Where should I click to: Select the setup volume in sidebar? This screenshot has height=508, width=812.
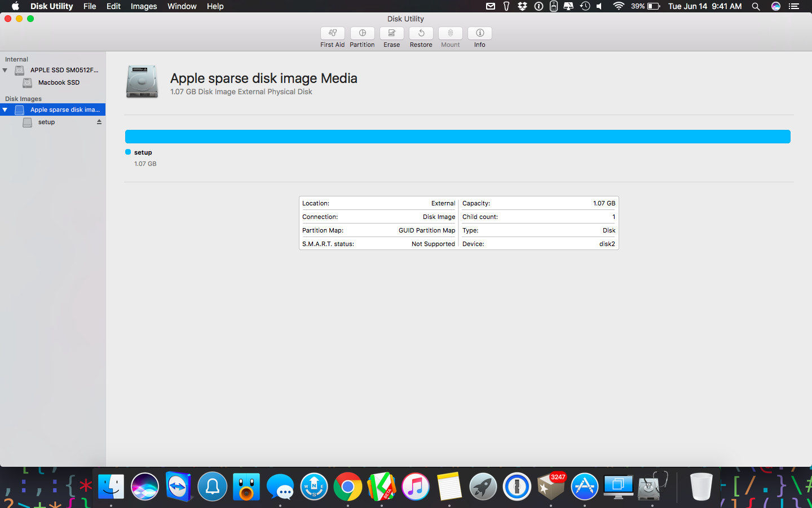tap(46, 122)
